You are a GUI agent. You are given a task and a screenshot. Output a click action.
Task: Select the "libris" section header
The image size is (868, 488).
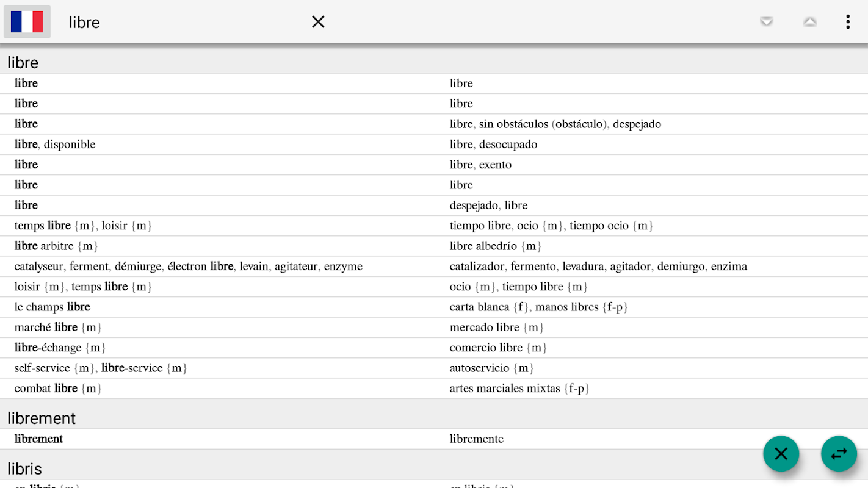click(25, 469)
